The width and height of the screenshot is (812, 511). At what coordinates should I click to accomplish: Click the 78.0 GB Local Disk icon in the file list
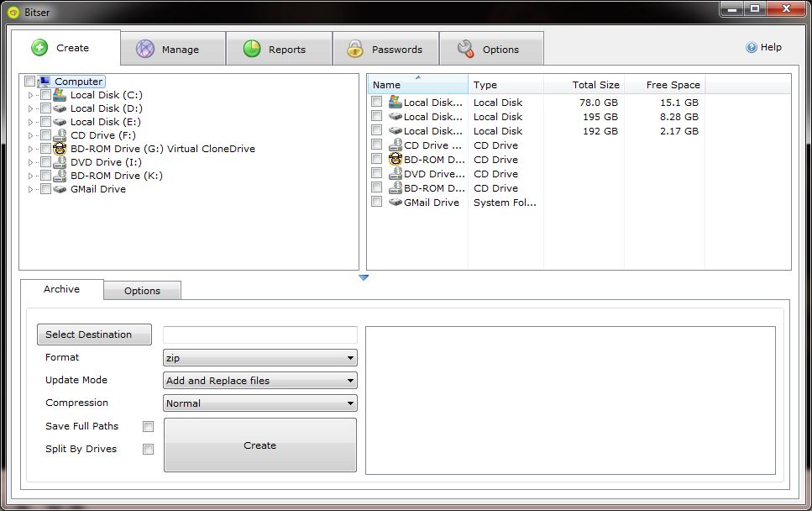tap(396, 102)
